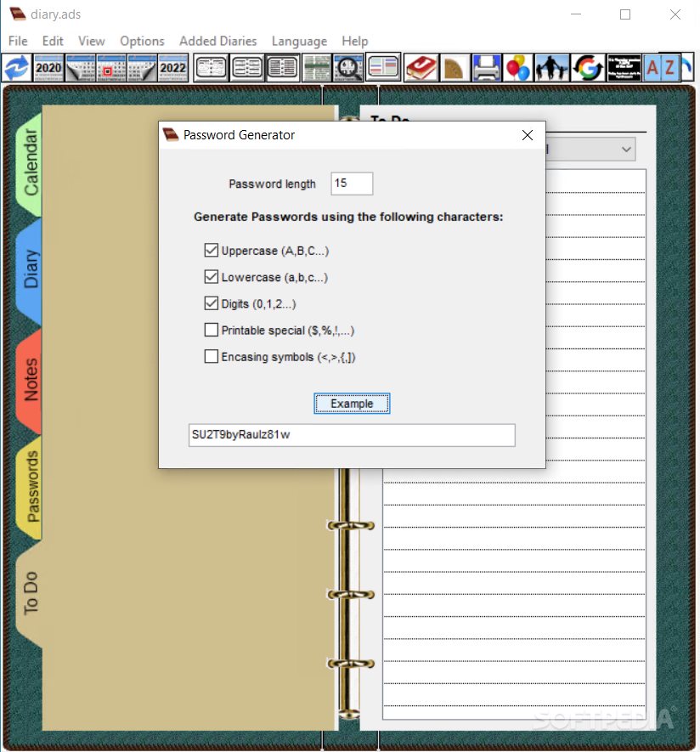The height and width of the screenshot is (752, 700).
Task: Click the Password Generator dialog book icon
Action: point(170,135)
